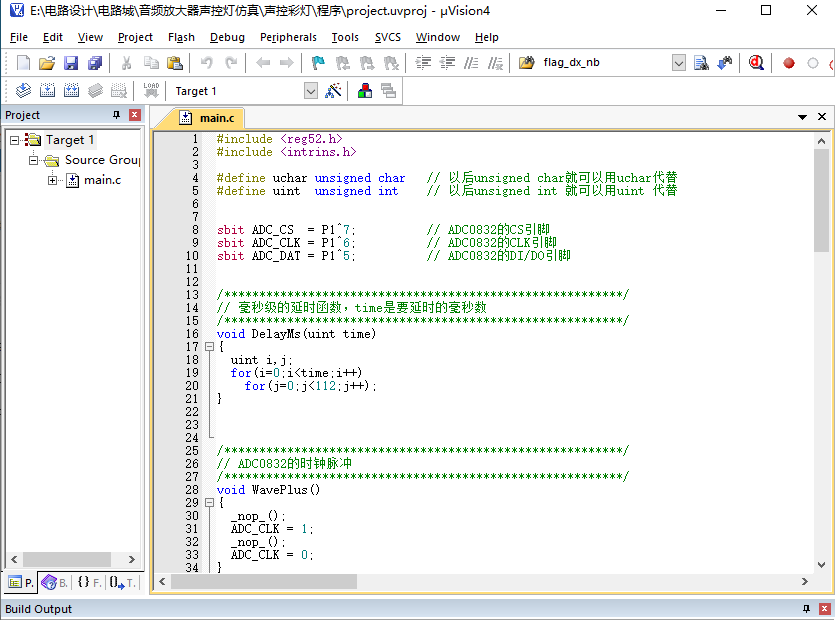Open the File menu
Viewport: 835px width, 620px height.
tap(19, 37)
